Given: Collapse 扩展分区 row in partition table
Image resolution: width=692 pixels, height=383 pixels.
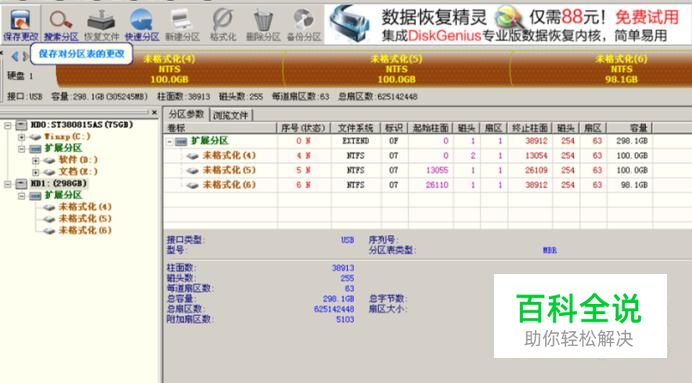Looking at the screenshot, I should coord(169,142).
